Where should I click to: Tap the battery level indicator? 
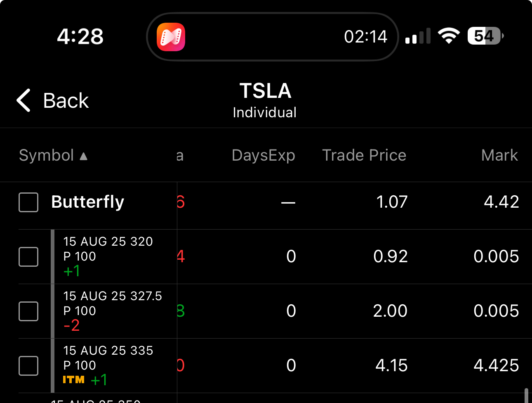[485, 36]
